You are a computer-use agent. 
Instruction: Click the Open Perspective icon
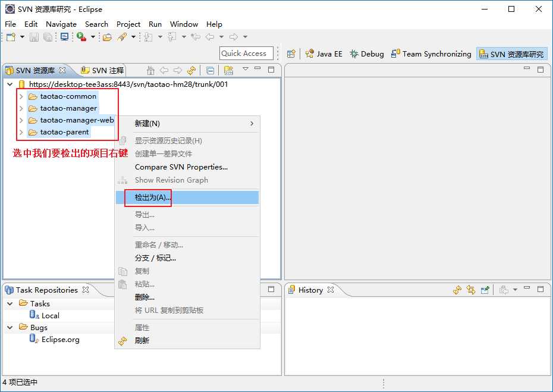click(291, 54)
